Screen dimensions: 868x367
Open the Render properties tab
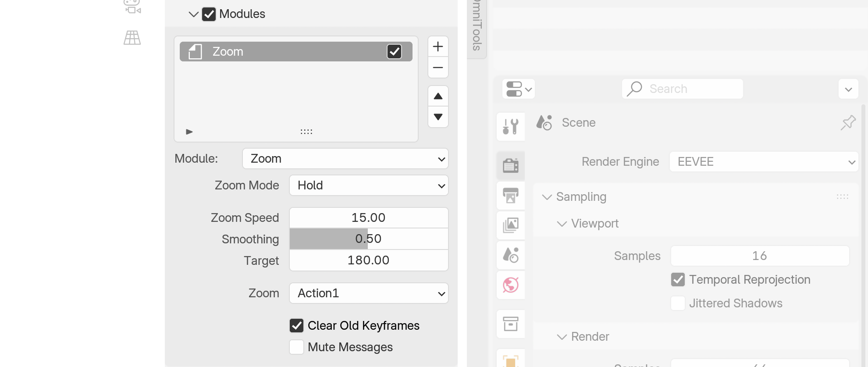(511, 165)
